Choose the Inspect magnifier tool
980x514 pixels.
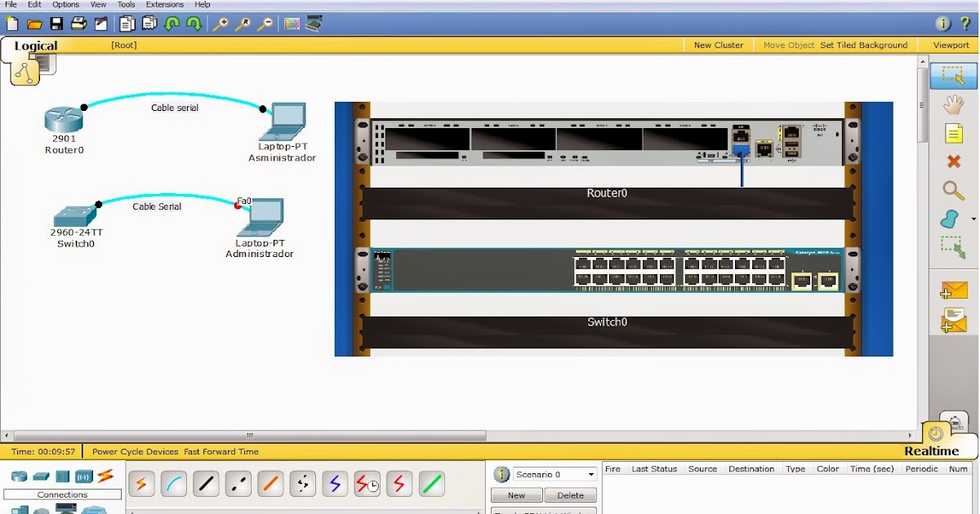click(x=953, y=191)
